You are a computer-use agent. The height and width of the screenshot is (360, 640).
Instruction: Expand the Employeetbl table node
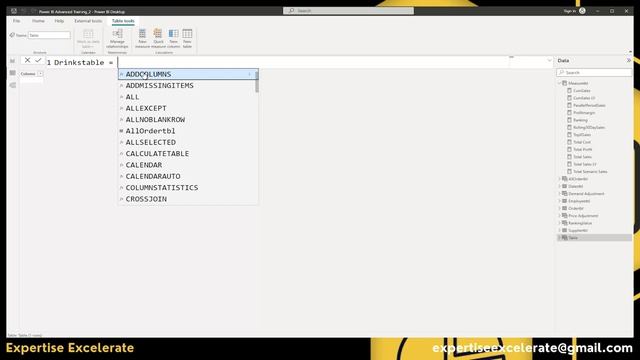[x=560, y=201]
